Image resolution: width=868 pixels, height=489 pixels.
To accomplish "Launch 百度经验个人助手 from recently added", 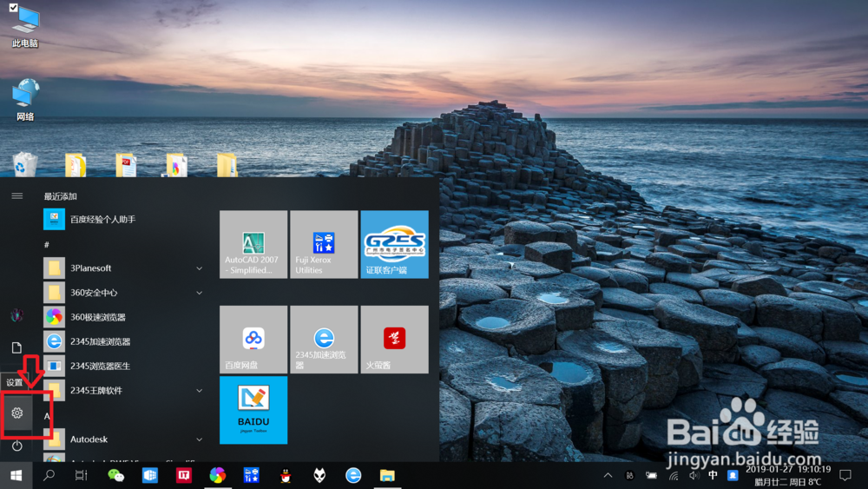I will point(124,219).
